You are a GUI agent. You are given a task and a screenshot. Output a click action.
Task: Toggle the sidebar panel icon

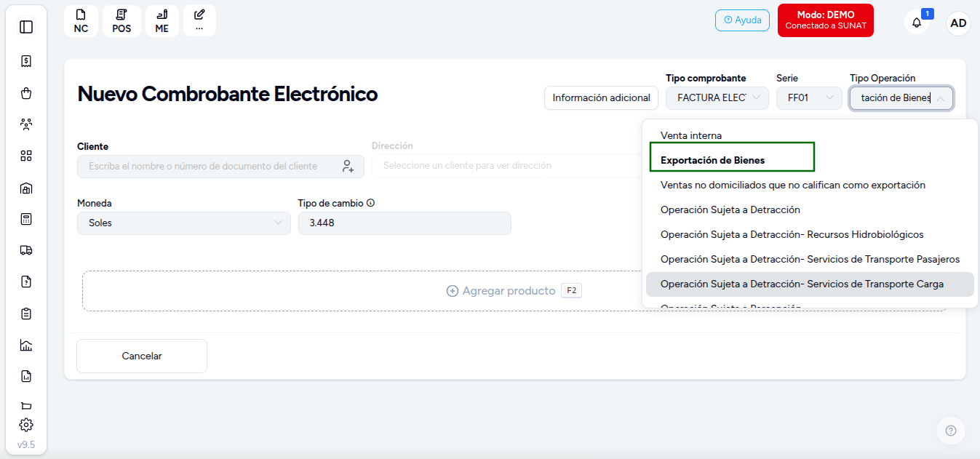pos(26,27)
